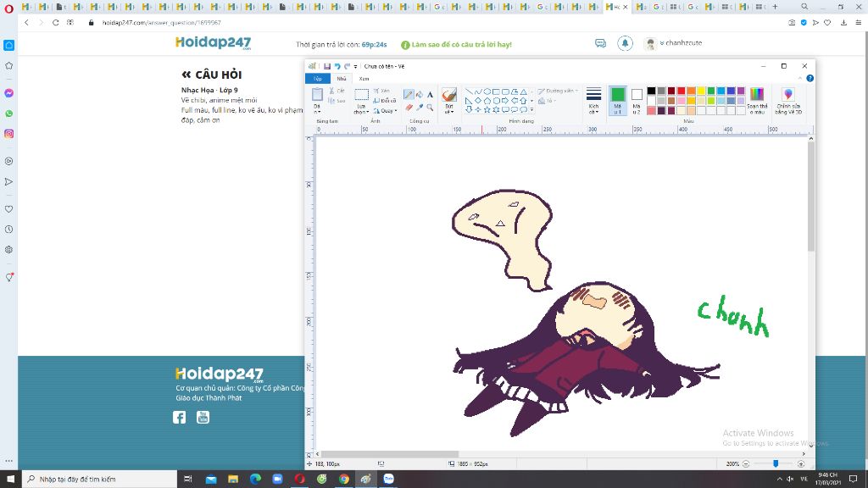The image size is (868, 488).
Task: Choose the Right arrow shape in gallery
Action: [x=505, y=101]
